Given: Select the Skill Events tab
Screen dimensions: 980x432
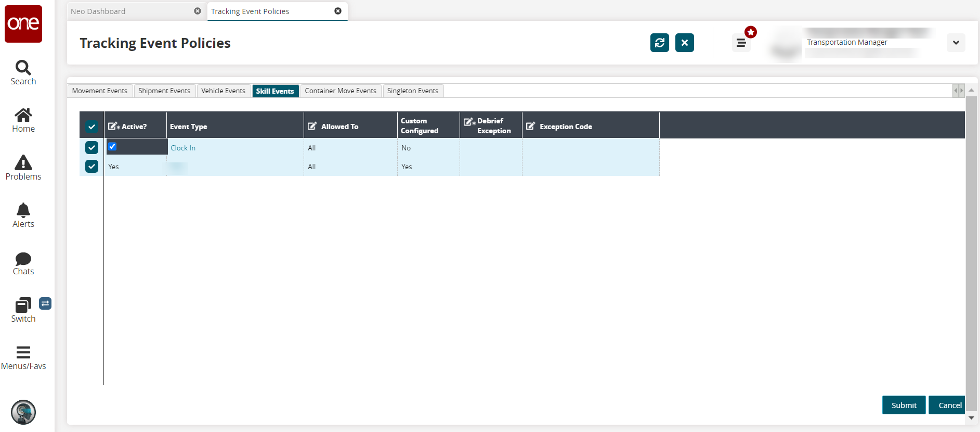Looking at the screenshot, I should click(x=275, y=91).
